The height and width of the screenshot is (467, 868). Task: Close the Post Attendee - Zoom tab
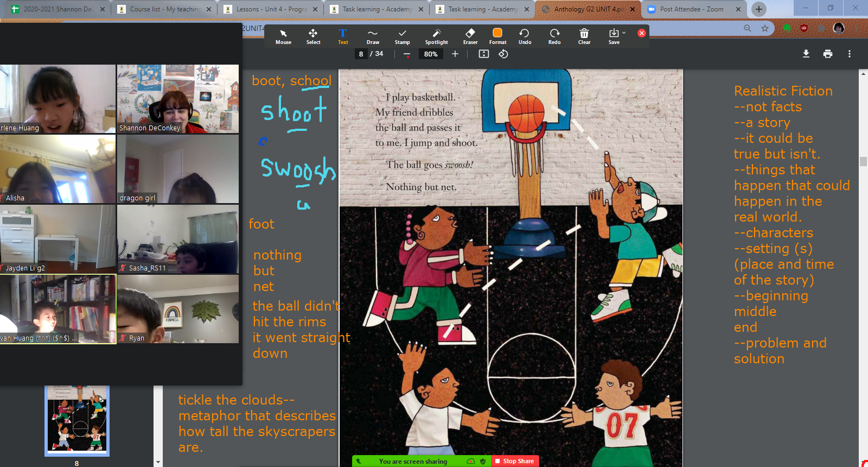(738, 9)
